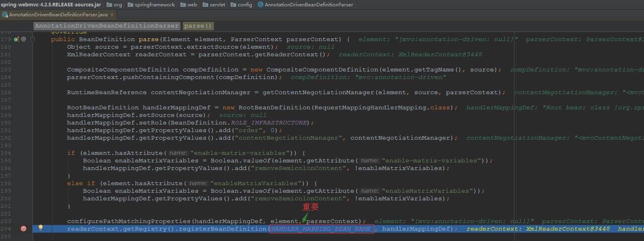Click HANDLER_MAPPING_BEAN_NAME constant on line 204
This screenshot has width=644, height=241.
click(321, 229)
